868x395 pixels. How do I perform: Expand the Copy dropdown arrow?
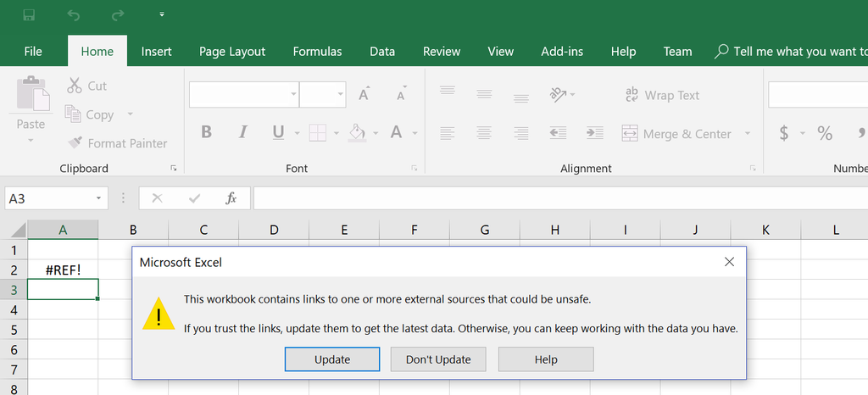[130, 114]
